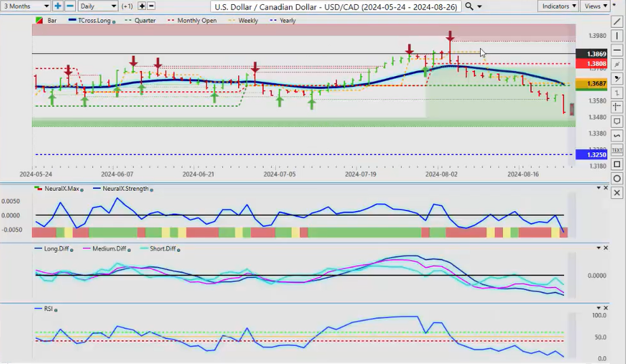Select the ellipse drawing tool
The image size is (626, 364).
(616, 179)
